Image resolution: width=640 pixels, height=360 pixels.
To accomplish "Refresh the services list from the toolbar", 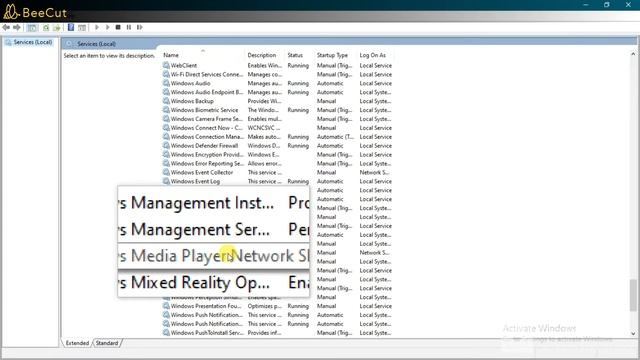I will (46, 27).
